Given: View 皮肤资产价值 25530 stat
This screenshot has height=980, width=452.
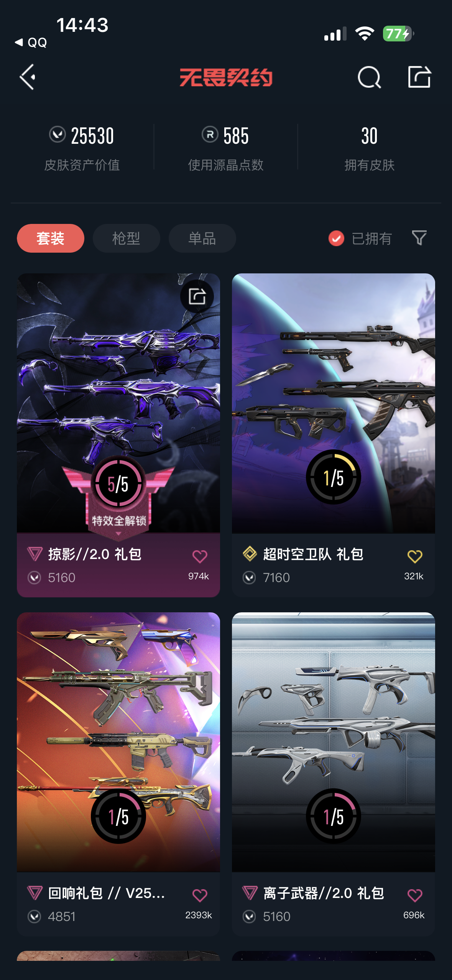Looking at the screenshot, I should (82, 148).
